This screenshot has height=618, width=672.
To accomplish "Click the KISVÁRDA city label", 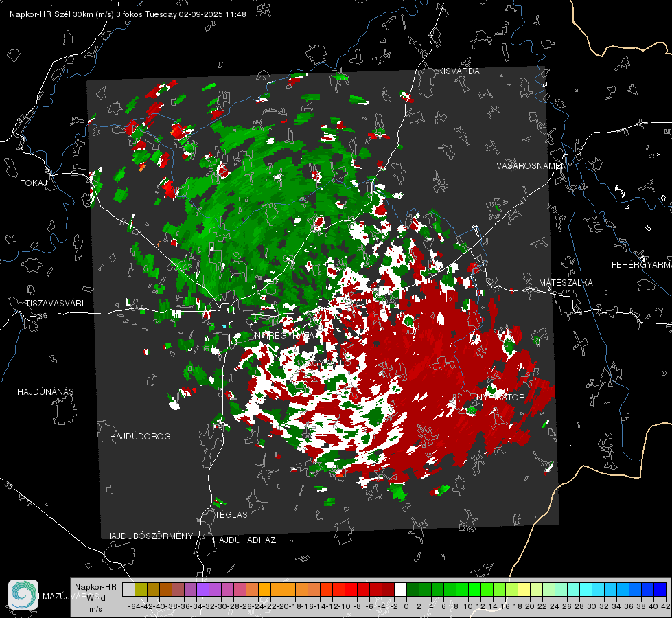I will (459, 71).
